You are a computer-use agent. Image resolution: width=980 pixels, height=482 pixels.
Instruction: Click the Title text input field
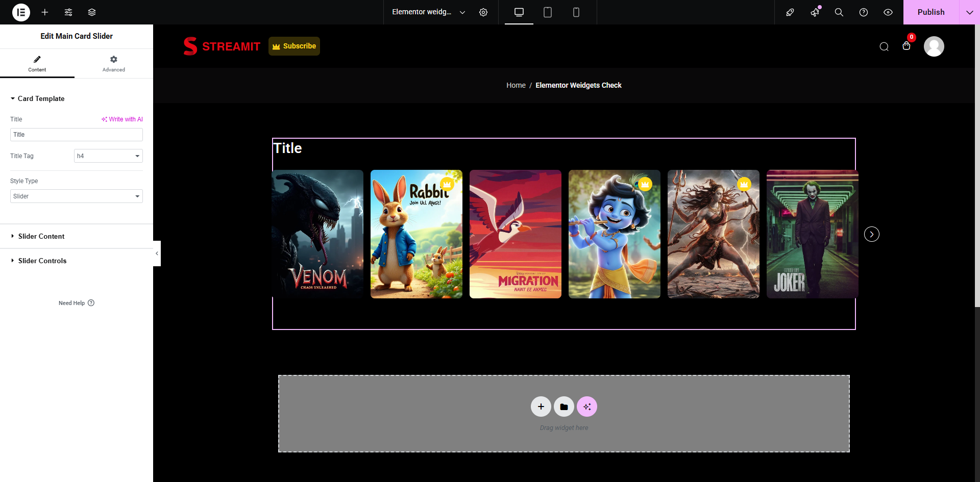pyautogui.click(x=77, y=135)
